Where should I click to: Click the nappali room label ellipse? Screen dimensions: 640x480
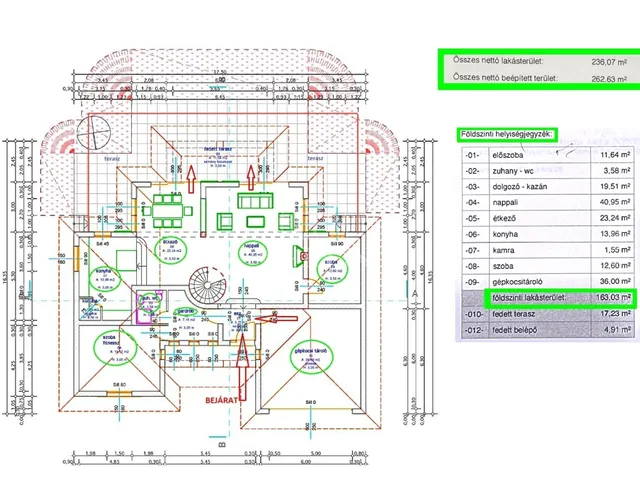[x=252, y=249]
